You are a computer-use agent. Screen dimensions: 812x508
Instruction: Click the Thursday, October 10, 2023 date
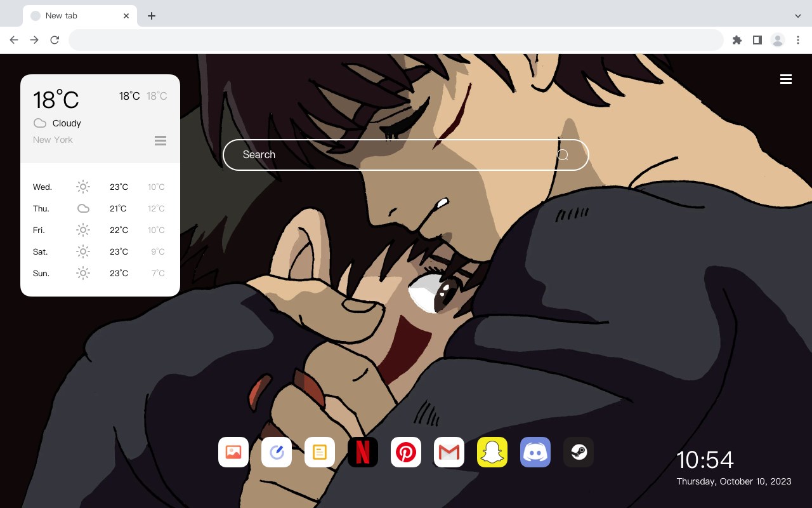pos(734,481)
